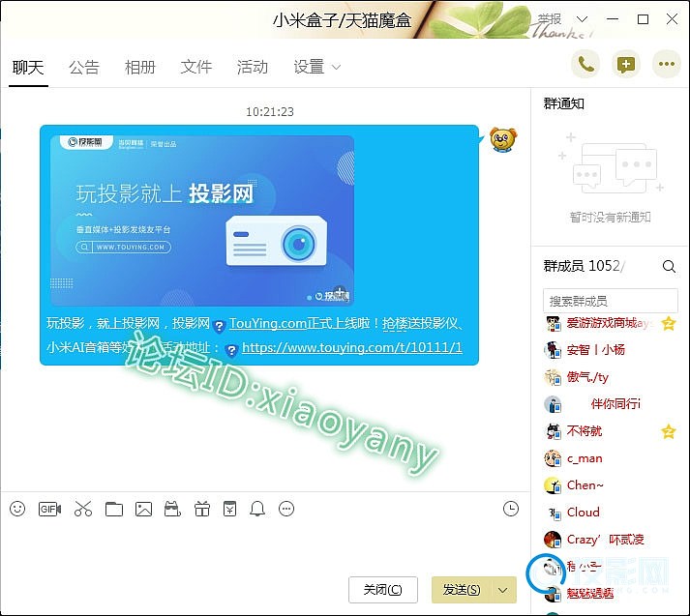This screenshot has width=690, height=616.
Task: Click into the message input area
Action: (264, 547)
